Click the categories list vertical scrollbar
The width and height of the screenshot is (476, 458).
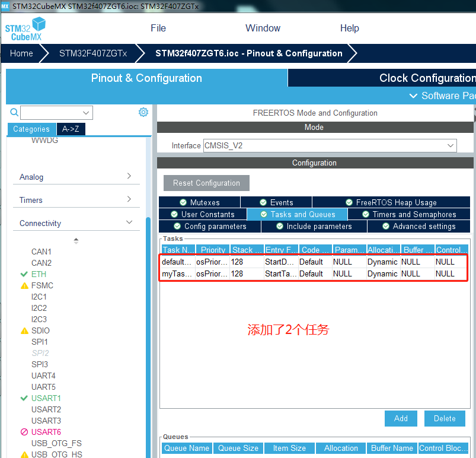[148, 335]
